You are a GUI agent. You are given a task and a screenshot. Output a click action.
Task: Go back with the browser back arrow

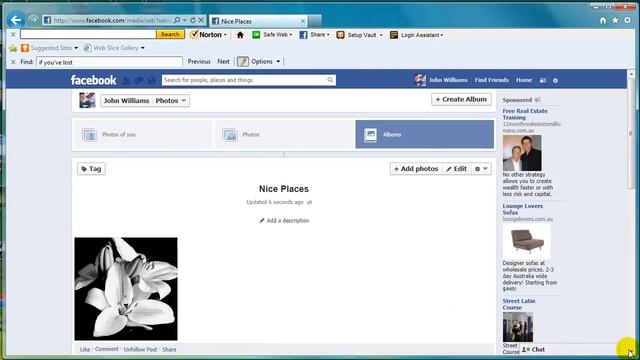point(16,20)
